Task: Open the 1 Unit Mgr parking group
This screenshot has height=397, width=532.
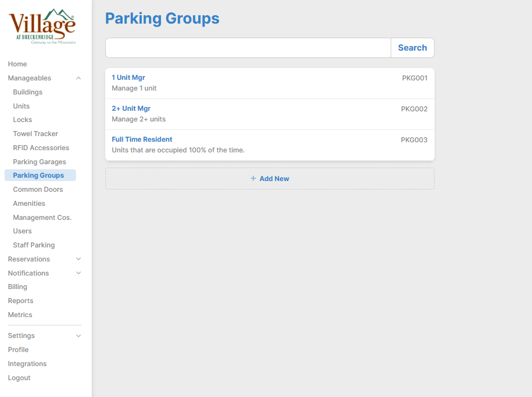Action: (x=128, y=78)
